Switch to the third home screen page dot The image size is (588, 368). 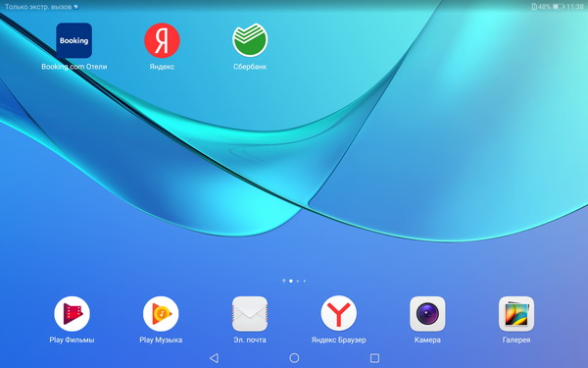(298, 281)
